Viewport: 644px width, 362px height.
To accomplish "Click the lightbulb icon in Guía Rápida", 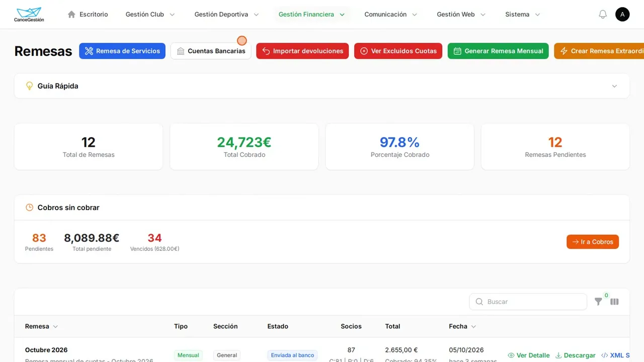I will tap(29, 86).
